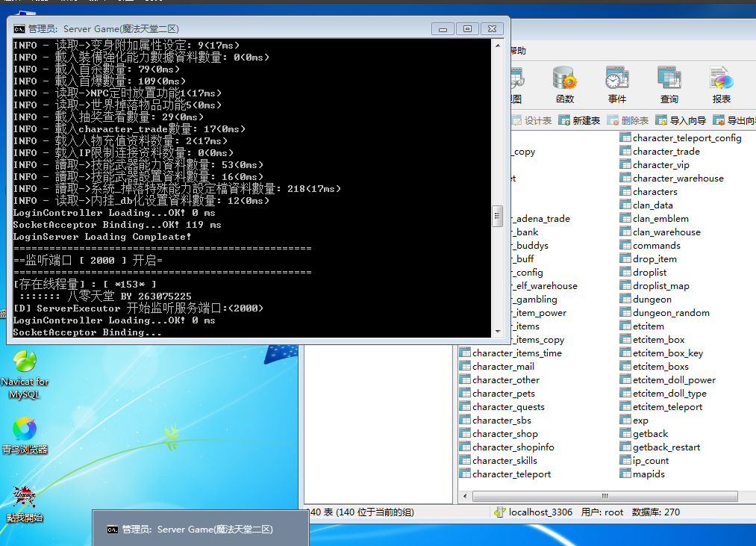This screenshot has height=546, width=756.
Task: Click the console vertical scrollbar thumb
Action: pos(498,216)
